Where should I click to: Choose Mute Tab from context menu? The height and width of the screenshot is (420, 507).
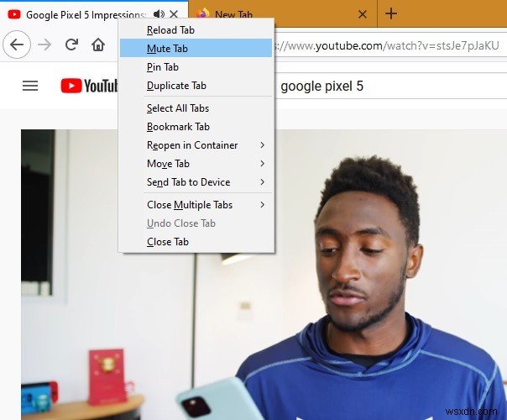(196, 48)
